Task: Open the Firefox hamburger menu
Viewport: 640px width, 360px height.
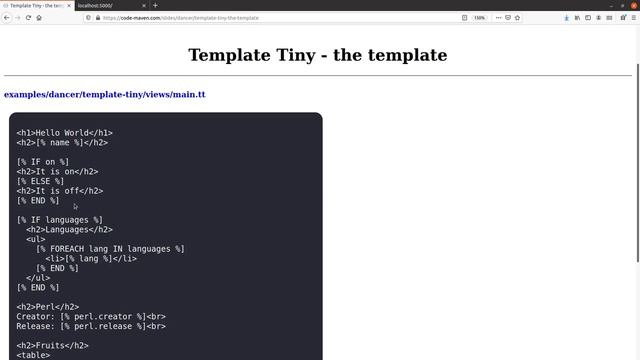Action: [634, 18]
